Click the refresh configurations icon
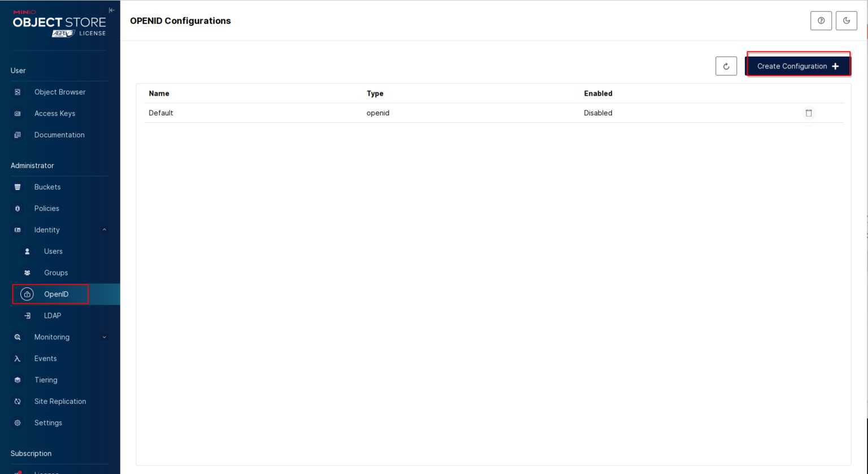Viewport: 868px width, 474px height. (726, 66)
